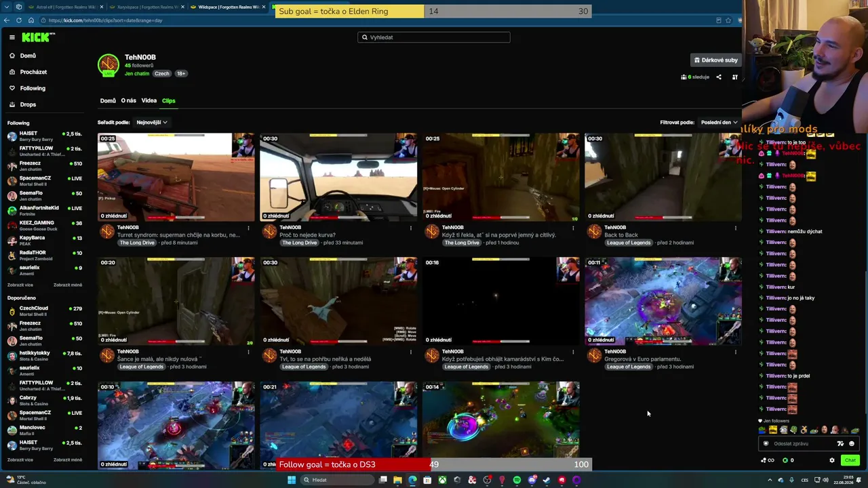Click the Kick points balance icon in chat
This screenshot has width=868, height=488.
coord(785,460)
